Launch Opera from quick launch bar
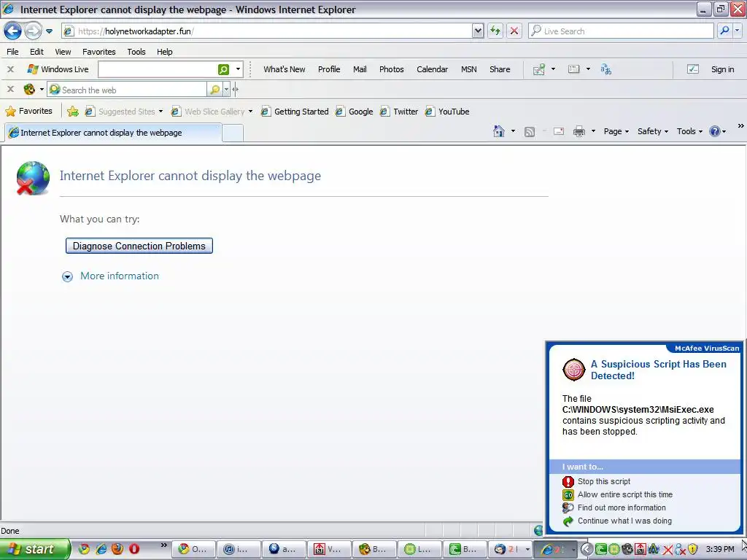Image resolution: width=747 pixels, height=560 pixels. [x=134, y=549]
